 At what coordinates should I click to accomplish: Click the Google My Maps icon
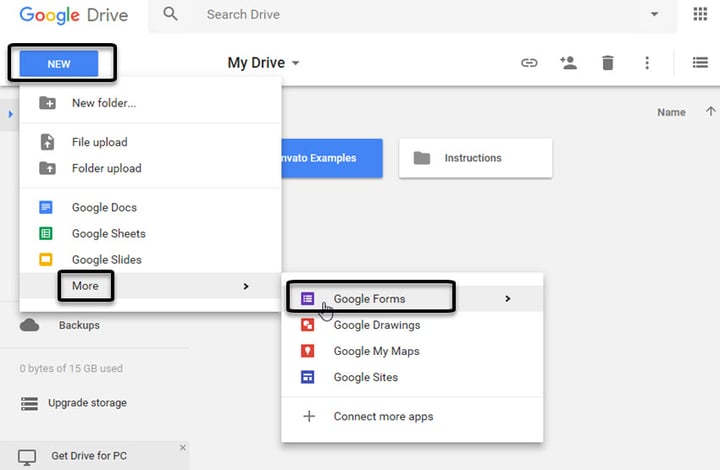click(x=308, y=351)
